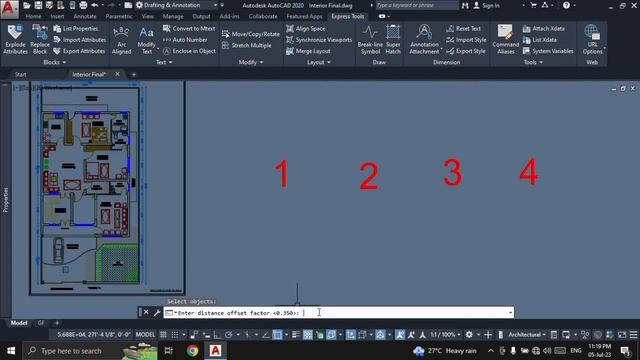Select the Replace Block tool
Screen dimensions: 640x360
click(x=40, y=40)
